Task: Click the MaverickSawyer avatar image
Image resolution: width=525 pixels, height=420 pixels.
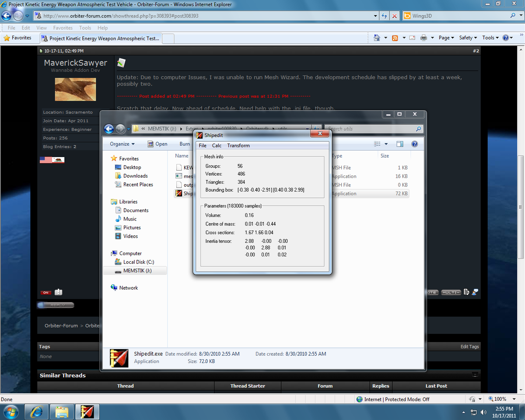Action: (75, 89)
